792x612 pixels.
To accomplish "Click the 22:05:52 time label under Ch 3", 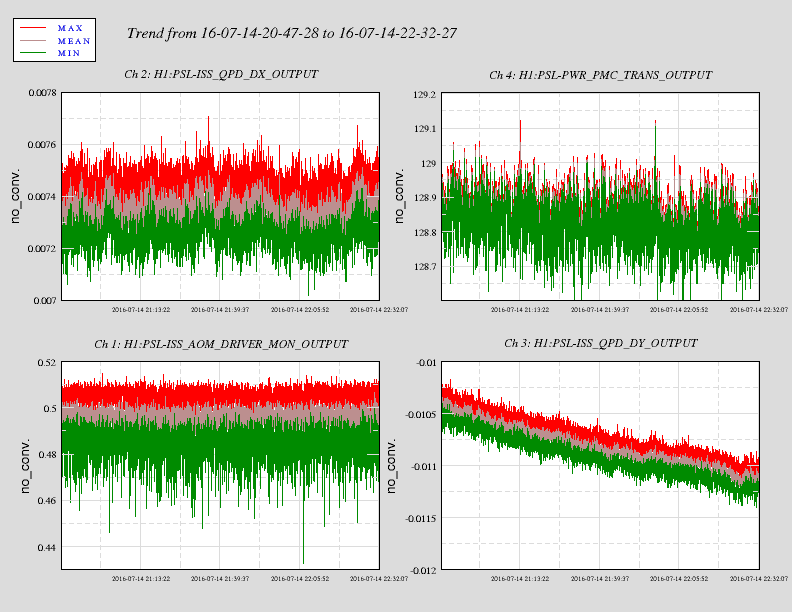I will 679,579.
